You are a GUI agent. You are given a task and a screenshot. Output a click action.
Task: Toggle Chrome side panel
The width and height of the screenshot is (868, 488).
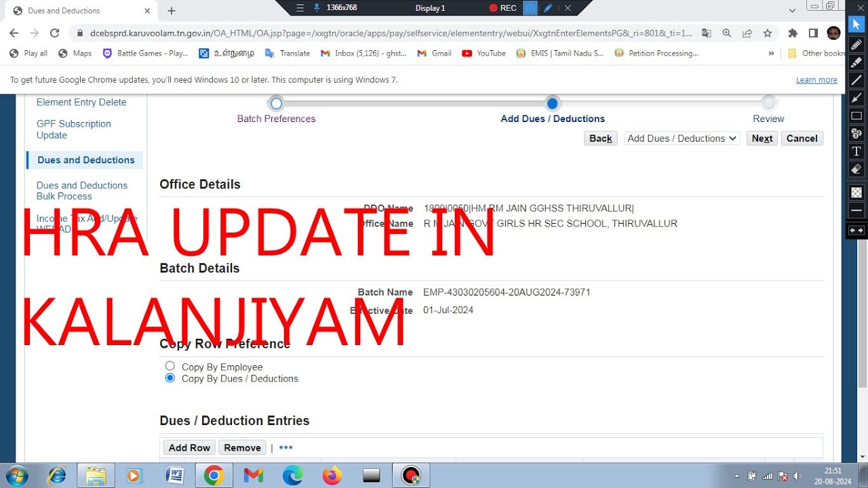(x=813, y=33)
